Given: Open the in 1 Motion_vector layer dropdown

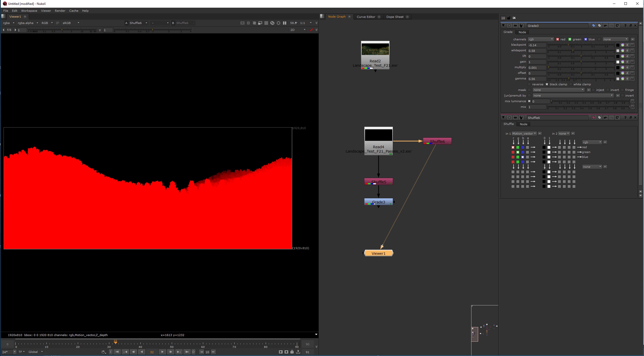Looking at the screenshot, I should click(524, 134).
